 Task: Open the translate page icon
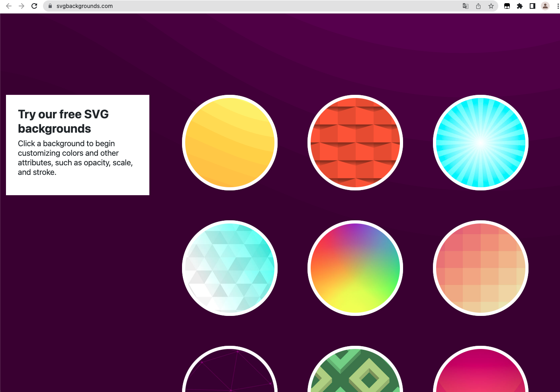coord(466,6)
